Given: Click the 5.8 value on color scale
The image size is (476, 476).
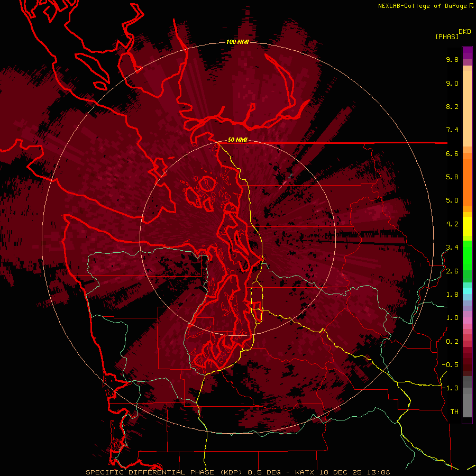Looking at the screenshot, I should (452, 177).
